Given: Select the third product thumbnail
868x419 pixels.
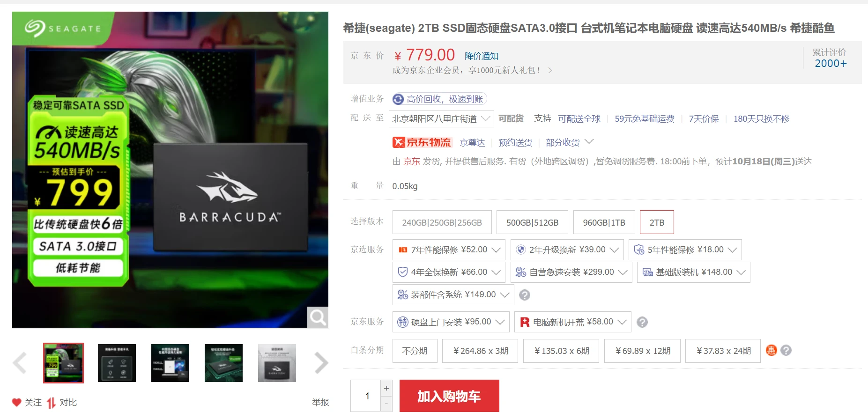Looking at the screenshot, I should click(x=170, y=363).
